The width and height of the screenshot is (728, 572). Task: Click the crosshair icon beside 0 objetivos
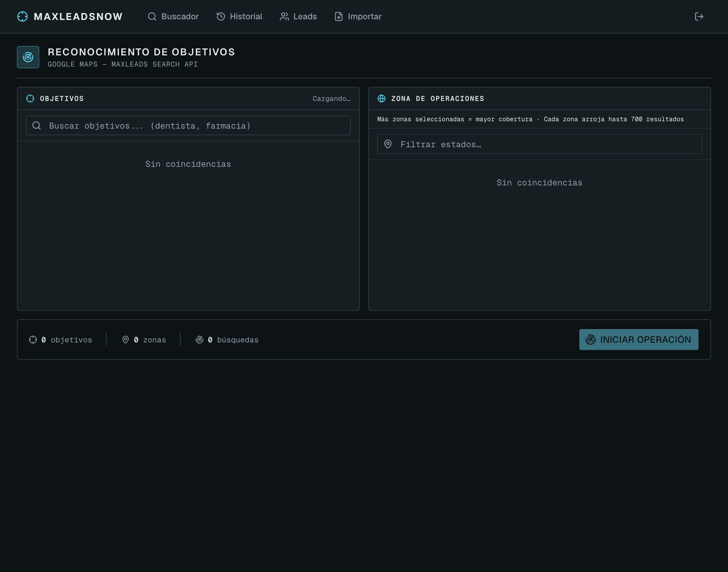[x=33, y=340]
